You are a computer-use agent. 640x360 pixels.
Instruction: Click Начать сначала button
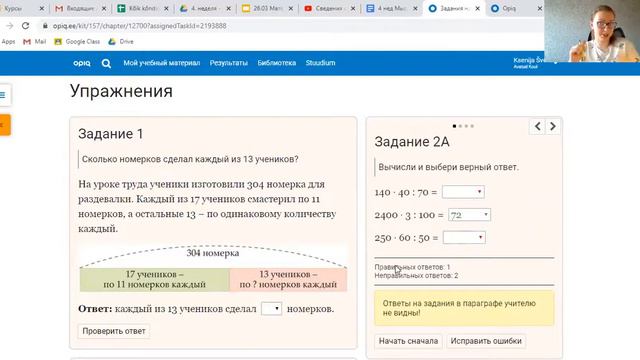point(408,341)
